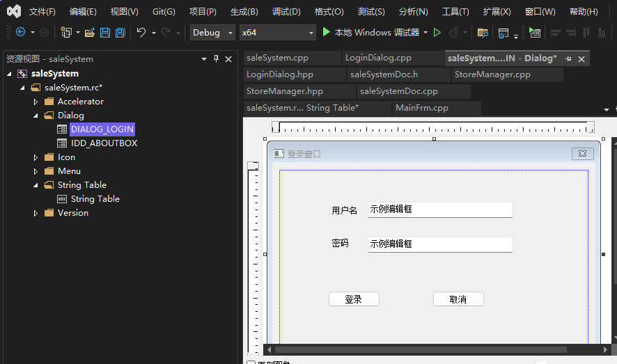Start without debugging using the outlined play icon
Viewport: 617px width, 364px height.
tap(437, 32)
